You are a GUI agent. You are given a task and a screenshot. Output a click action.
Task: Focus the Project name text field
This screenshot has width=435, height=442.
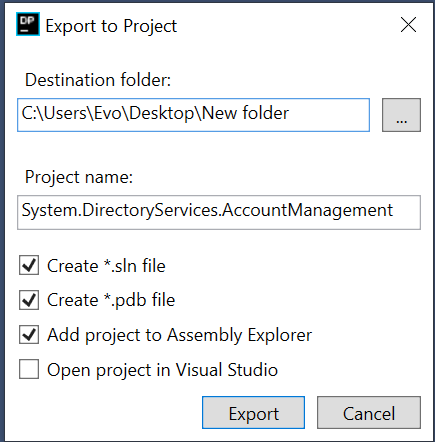219,213
